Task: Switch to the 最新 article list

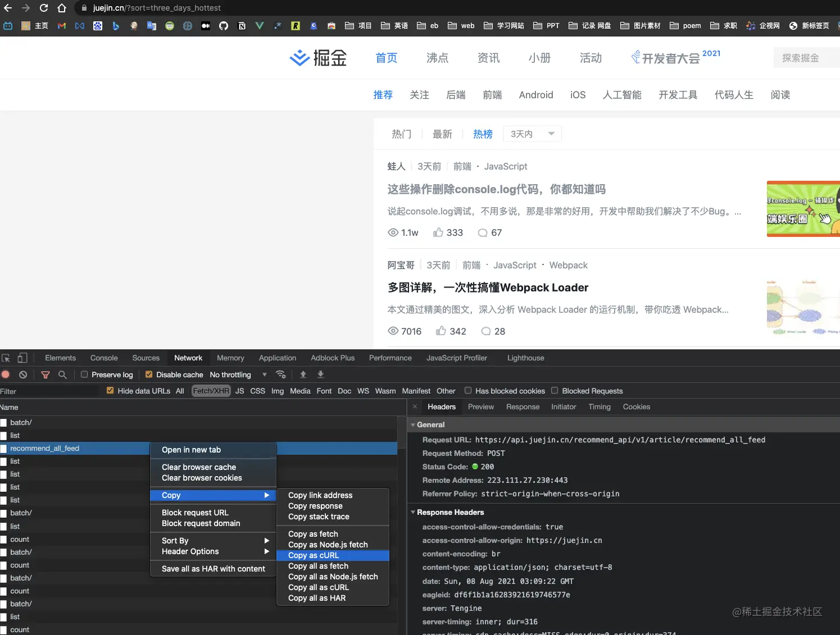Action: pos(442,134)
